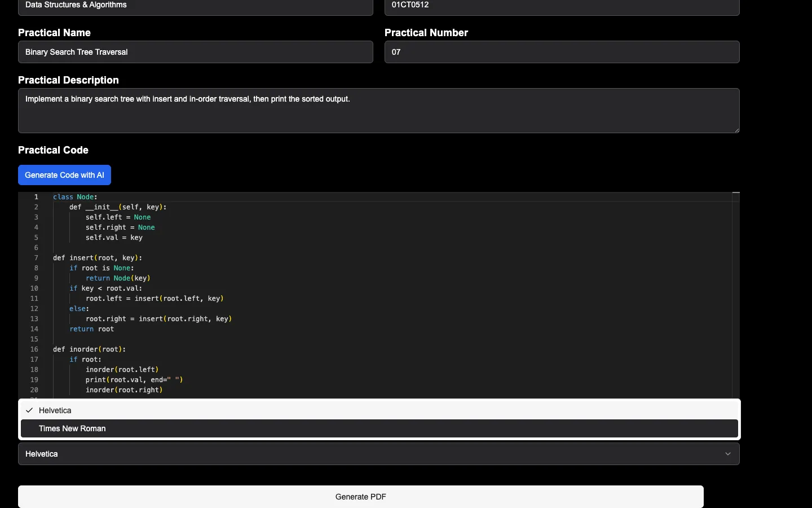Click the Data Structures & Algorithms field
Screen dimensions: 812x508
tap(196, 6)
